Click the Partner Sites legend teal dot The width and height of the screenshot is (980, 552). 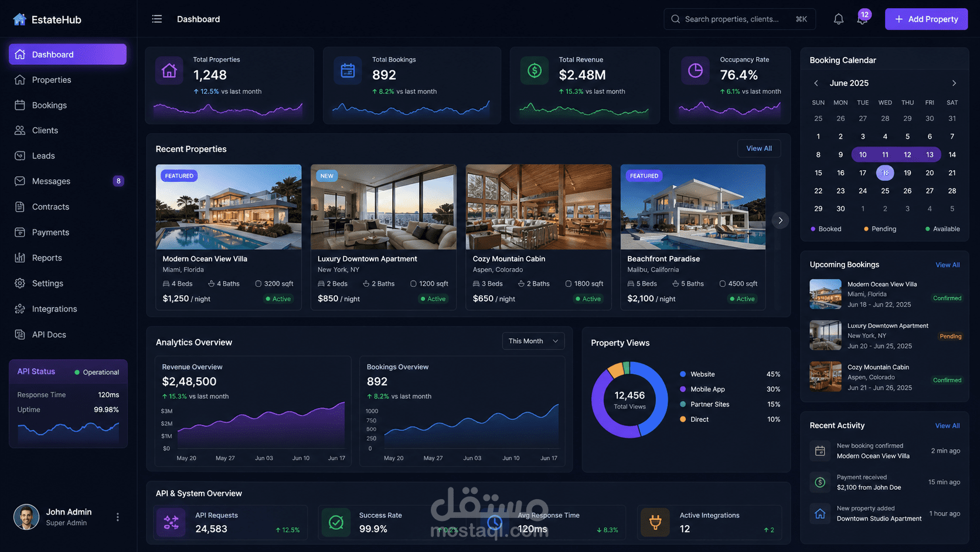point(683,404)
